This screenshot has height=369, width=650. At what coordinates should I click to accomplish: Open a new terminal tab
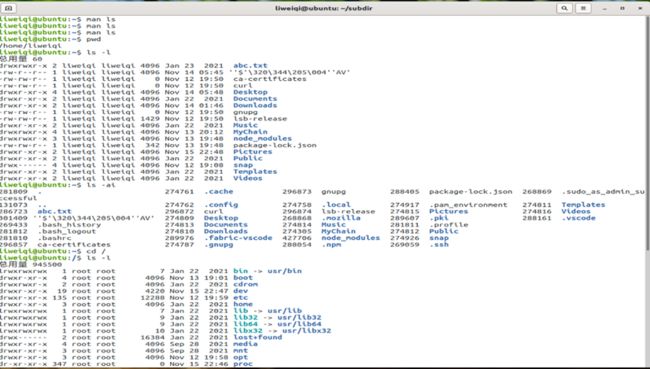[9, 8]
